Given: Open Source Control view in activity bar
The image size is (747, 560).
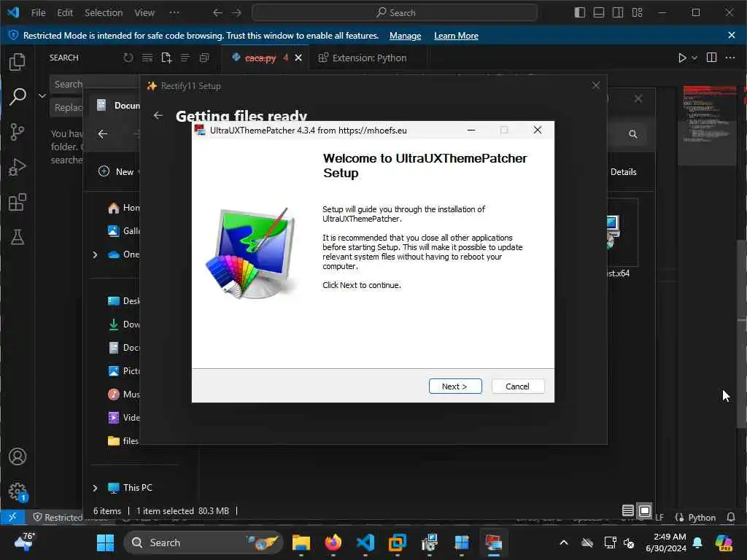Looking at the screenshot, I should 18,132.
